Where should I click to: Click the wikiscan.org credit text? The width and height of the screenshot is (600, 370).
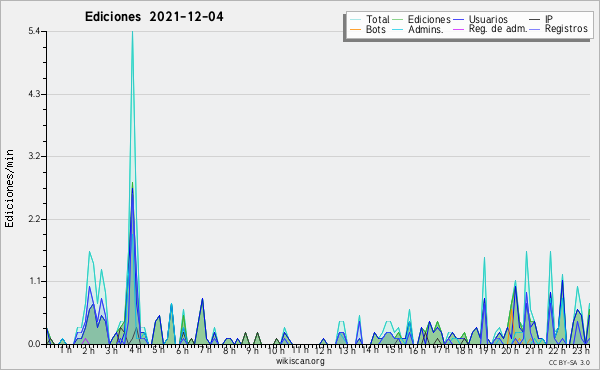(x=300, y=361)
